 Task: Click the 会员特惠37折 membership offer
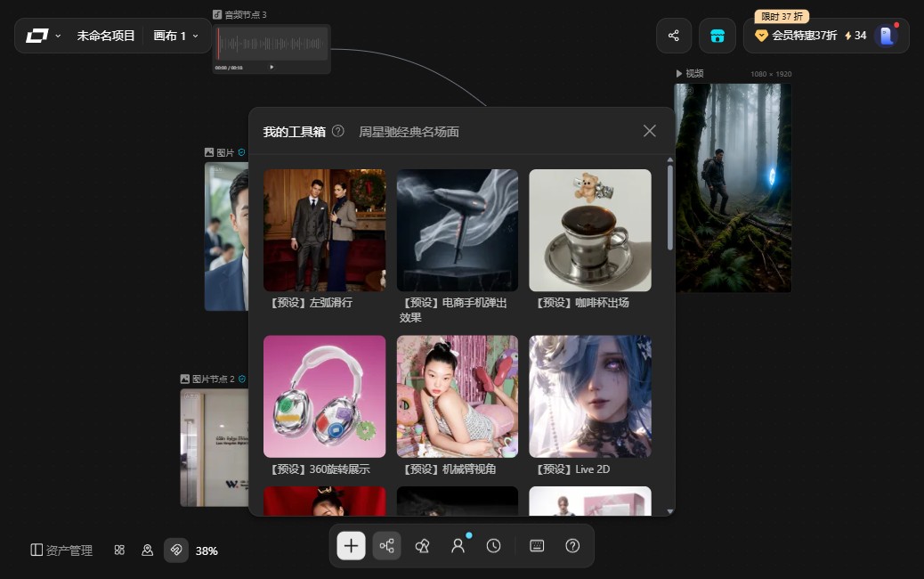pyautogui.click(x=796, y=36)
